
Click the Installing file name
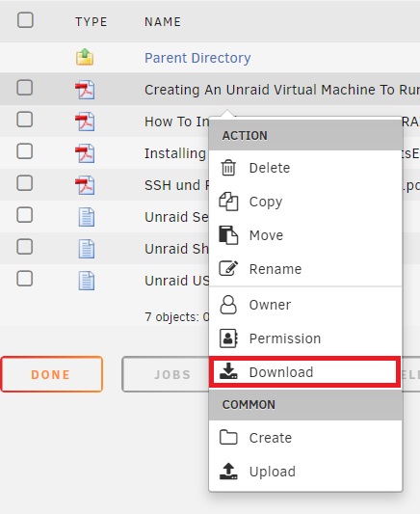point(175,153)
